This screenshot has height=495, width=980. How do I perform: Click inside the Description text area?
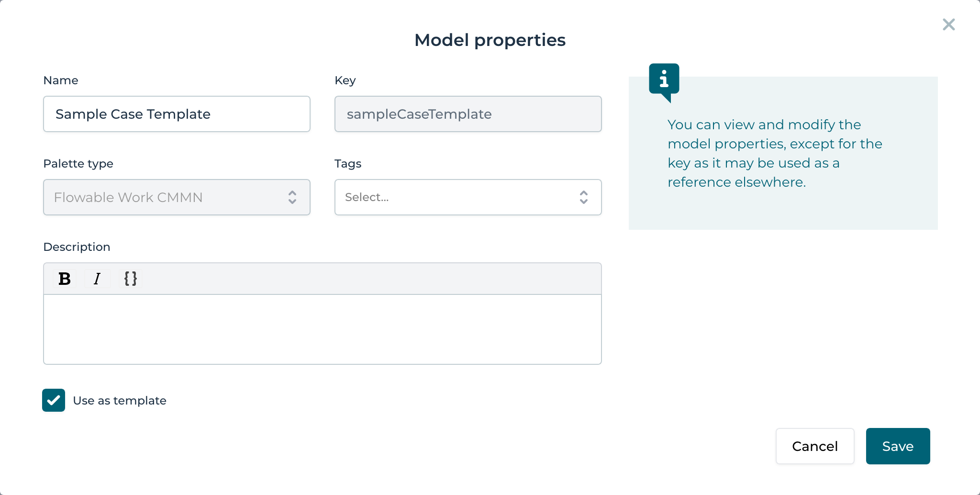click(322, 329)
